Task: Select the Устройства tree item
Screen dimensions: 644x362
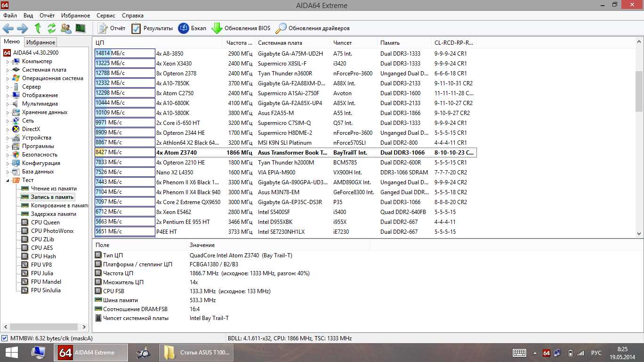Action: [x=37, y=138]
